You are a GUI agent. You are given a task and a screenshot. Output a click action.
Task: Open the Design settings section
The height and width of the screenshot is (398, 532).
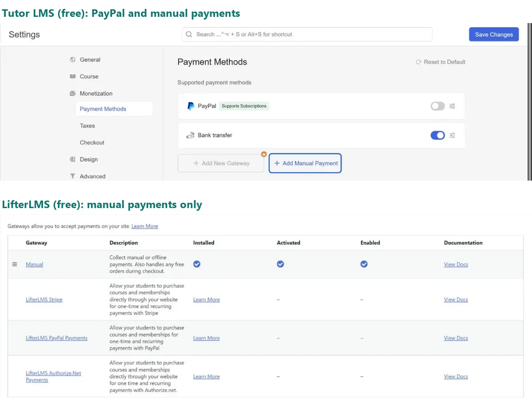[89, 159]
